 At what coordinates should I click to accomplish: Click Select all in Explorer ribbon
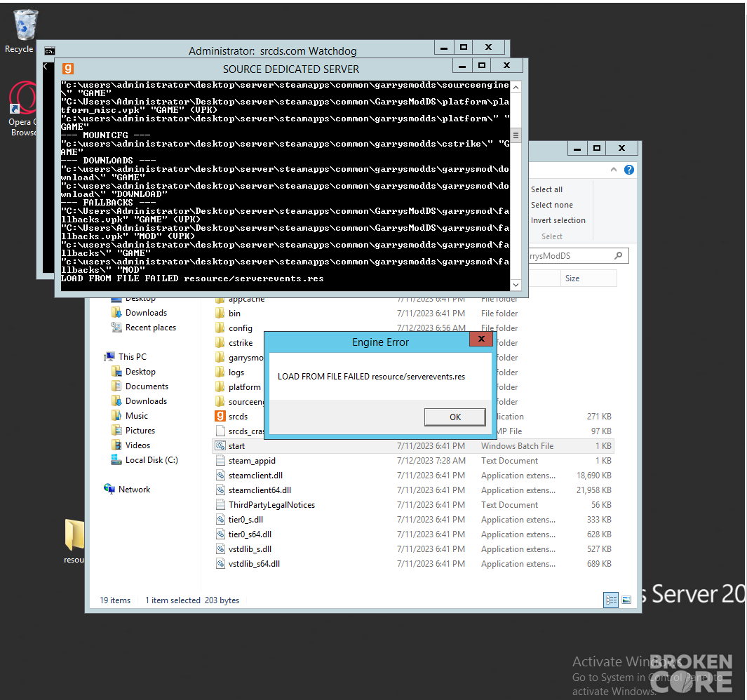tap(546, 189)
